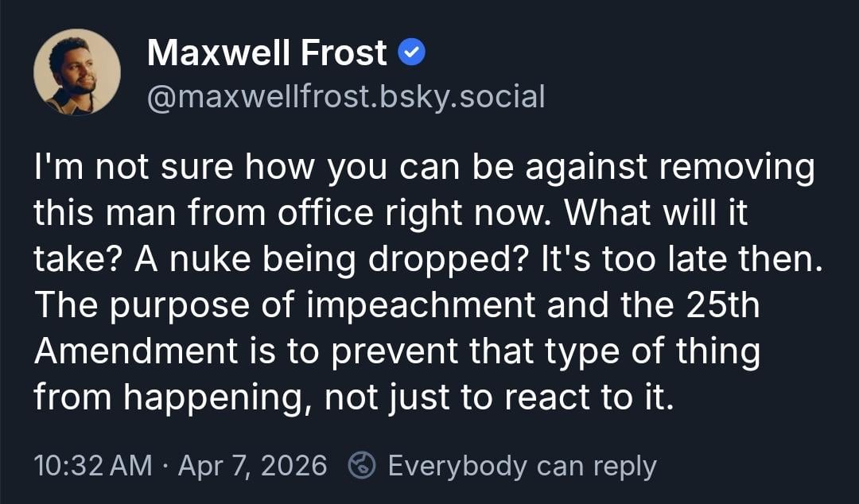This screenshot has height=504, width=859.
Task: Click the blue verified checkmark badge
Action: pyautogui.click(x=411, y=53)
